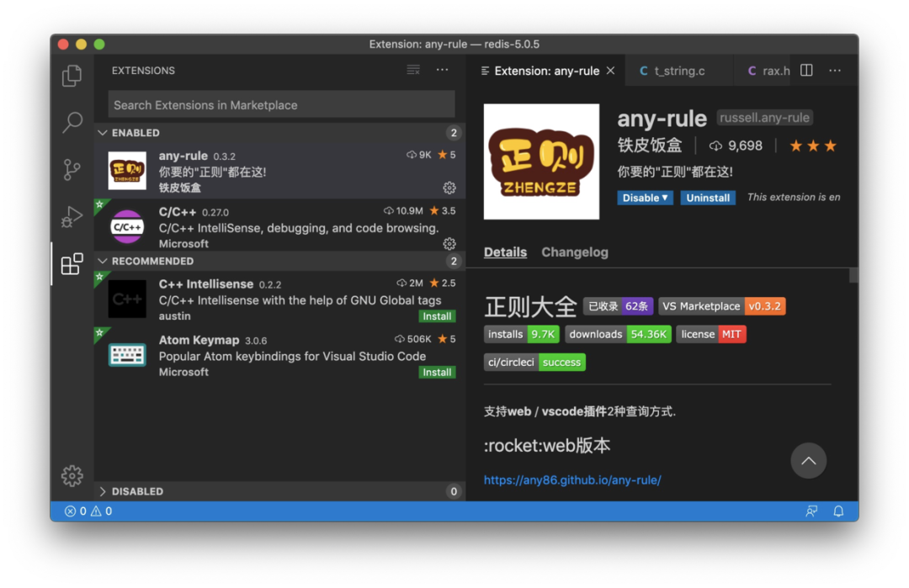This screenshot has width=909, height=588.
Task: Open the Search view in activity bar
Action: click(x=72, y=122)
